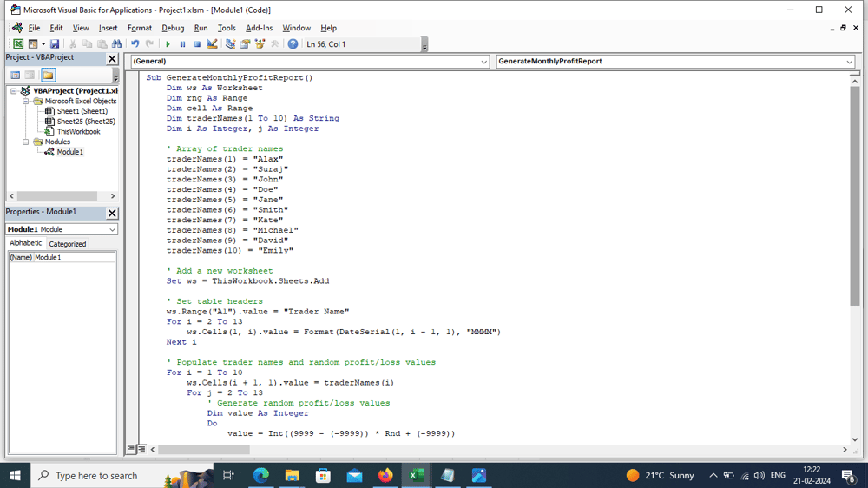868x488 pixels.
Task: Save the project with the floppy icon
Action: click(x=54, y=43)
